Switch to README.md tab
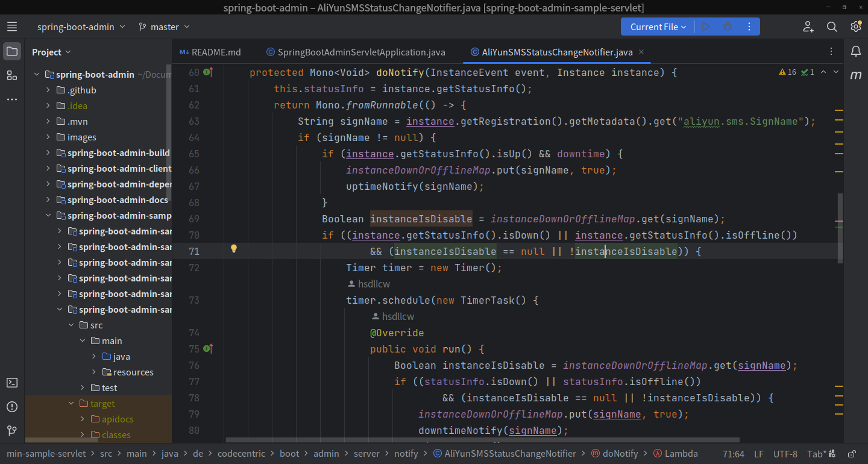 pyautogui.click(x=210, y=52)
